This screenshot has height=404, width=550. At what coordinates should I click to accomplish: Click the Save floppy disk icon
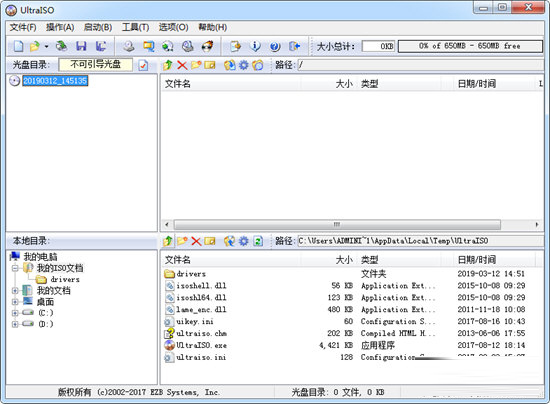click(81, 46)
